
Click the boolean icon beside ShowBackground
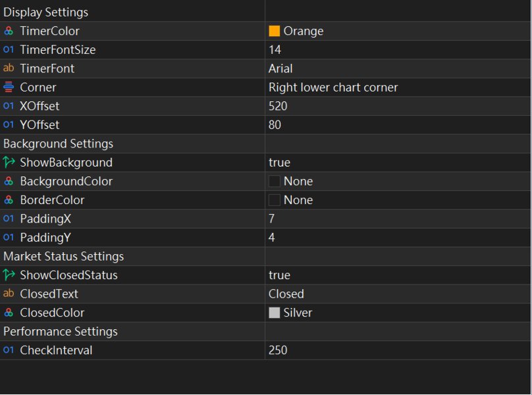(9, 162)
